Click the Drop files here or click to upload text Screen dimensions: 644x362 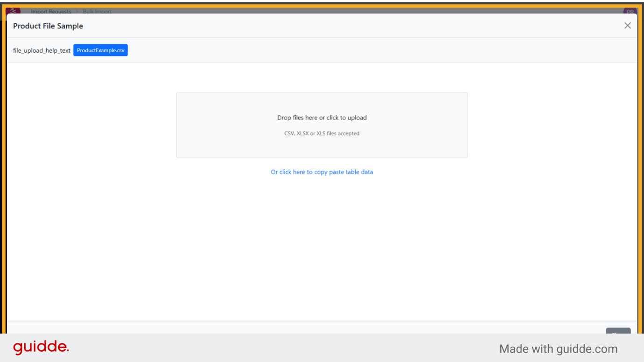(x=322, y=118)
